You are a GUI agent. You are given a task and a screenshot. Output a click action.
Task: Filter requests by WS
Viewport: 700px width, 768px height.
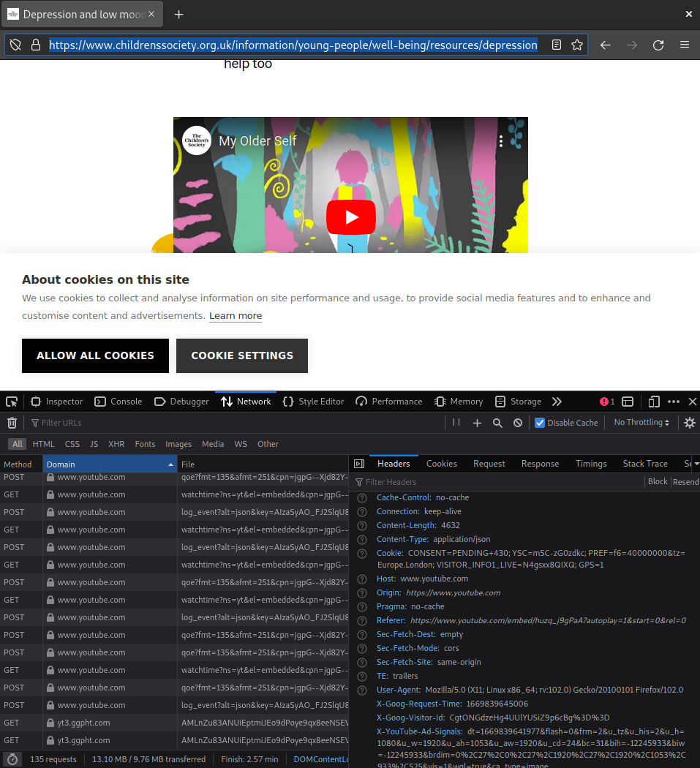241,444
